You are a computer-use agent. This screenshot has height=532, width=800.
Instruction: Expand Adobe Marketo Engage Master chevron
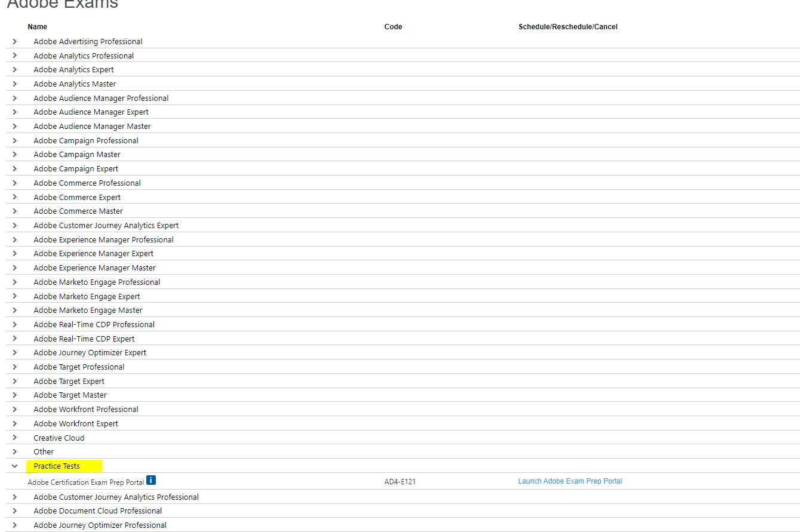click(15, 310)
